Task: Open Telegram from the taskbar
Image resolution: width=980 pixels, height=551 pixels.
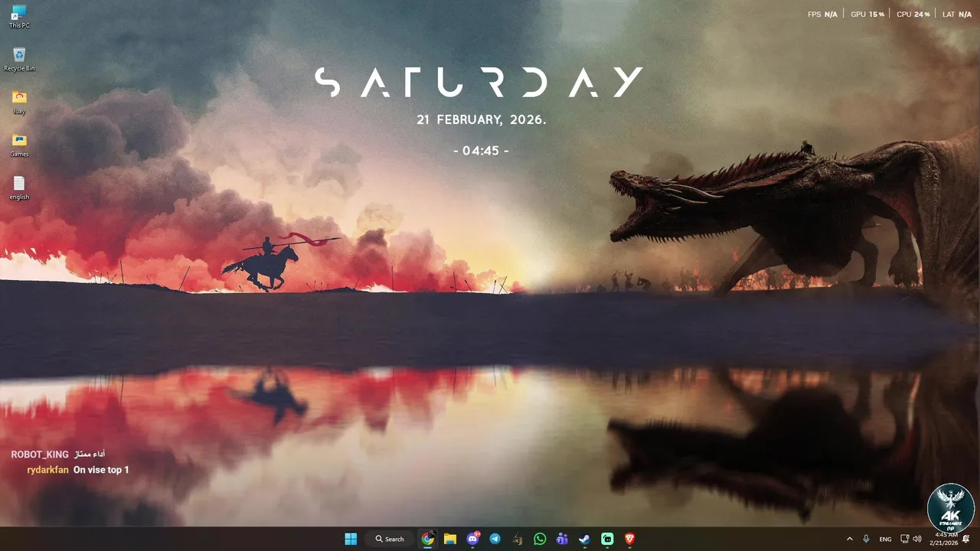Action: pyautogui.click(x=495, y=539)
